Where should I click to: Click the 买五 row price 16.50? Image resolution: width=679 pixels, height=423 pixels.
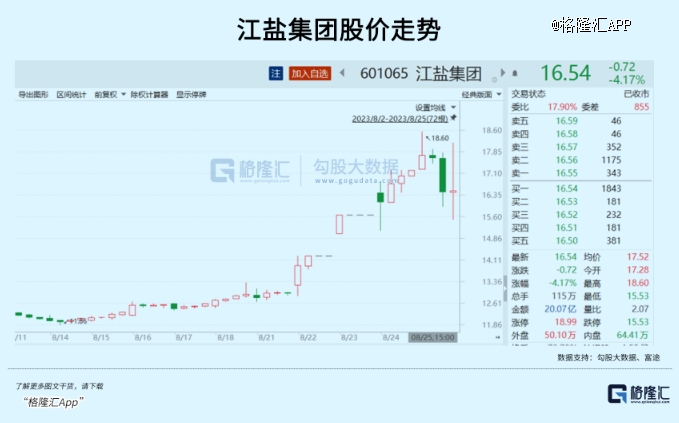tap(567, 240)
